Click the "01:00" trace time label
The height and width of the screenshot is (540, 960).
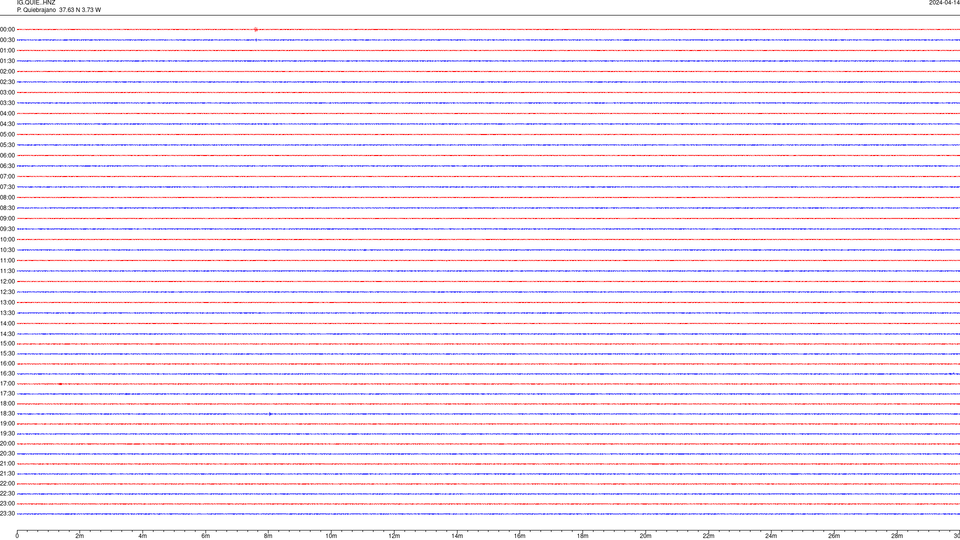(x=7, y=50)
